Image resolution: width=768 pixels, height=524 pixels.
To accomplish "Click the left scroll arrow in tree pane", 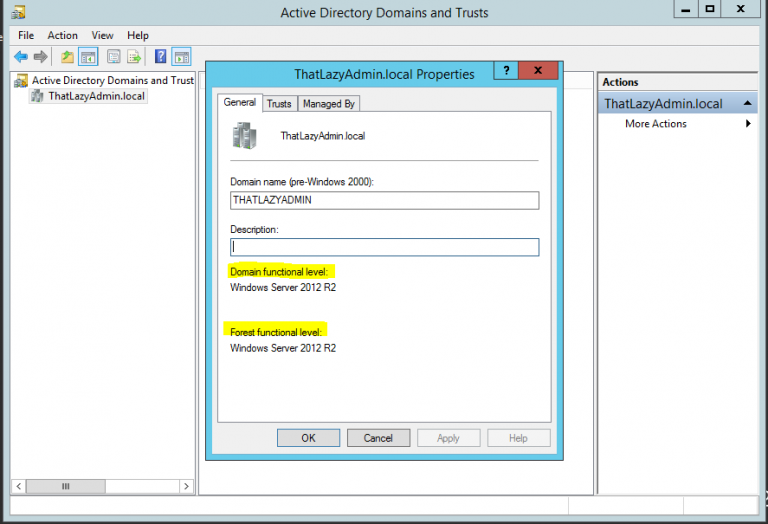I will pyautogui.click(x=19, y=486).
